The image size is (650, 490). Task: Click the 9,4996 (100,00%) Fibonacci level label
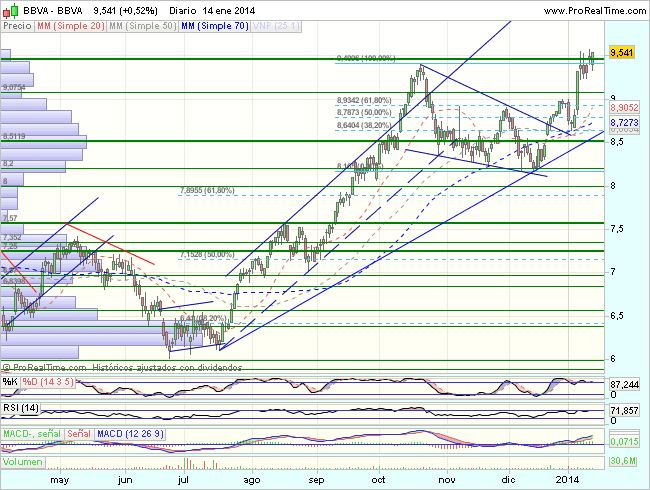pos(366,59)
